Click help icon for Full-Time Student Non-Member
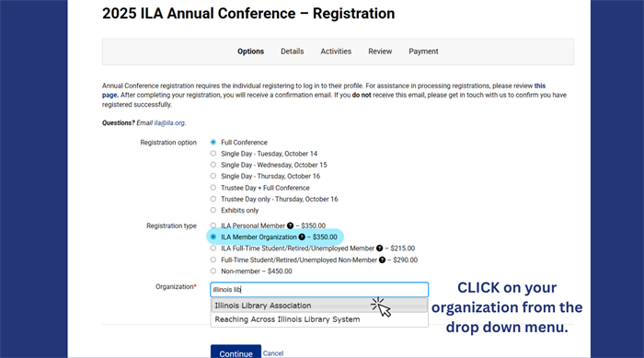 382,260
